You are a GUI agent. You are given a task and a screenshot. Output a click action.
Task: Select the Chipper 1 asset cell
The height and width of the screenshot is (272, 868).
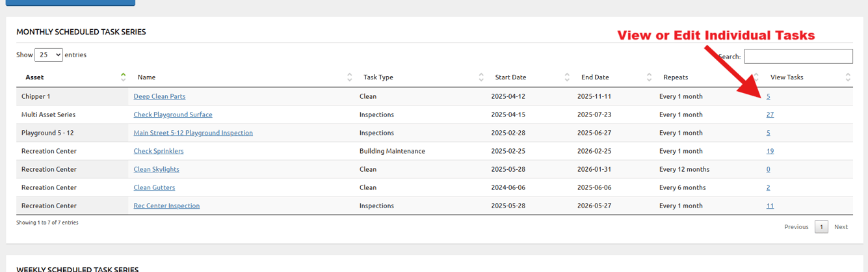pos(73,96)
